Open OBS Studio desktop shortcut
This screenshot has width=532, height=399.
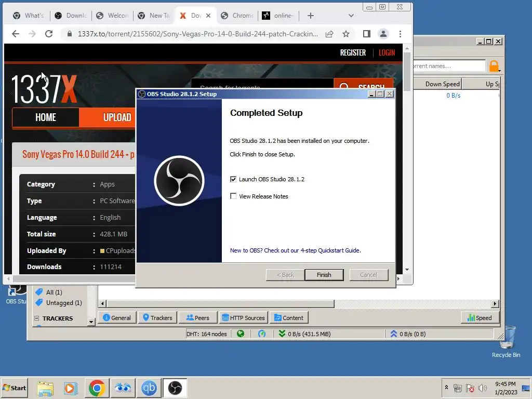pyautogui.click(x=15, y=295)
